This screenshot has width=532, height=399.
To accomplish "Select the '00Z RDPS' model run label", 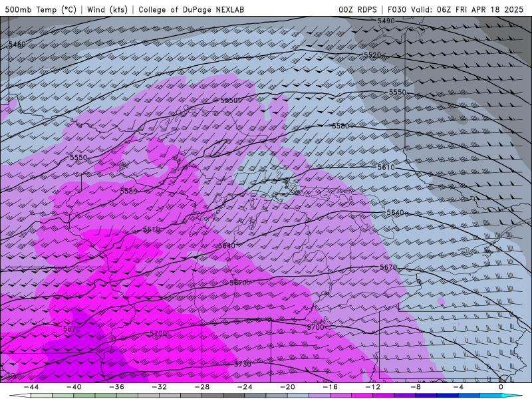I will [358, 9].
